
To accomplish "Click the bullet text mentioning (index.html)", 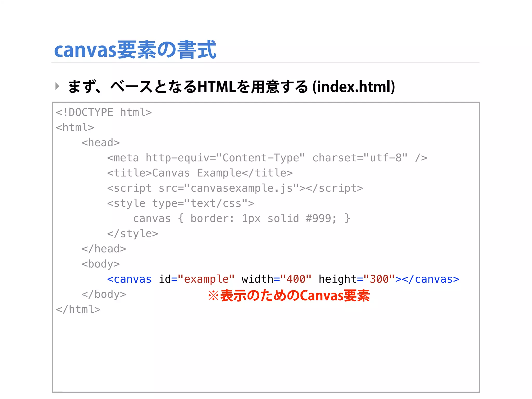I will pos(231,87).
